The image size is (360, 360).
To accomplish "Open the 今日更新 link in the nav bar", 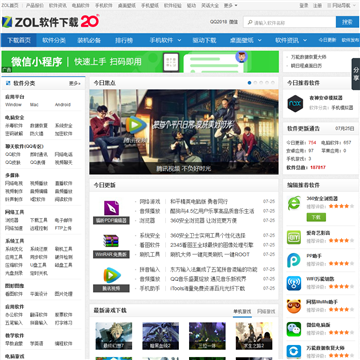I will (327, 40).
